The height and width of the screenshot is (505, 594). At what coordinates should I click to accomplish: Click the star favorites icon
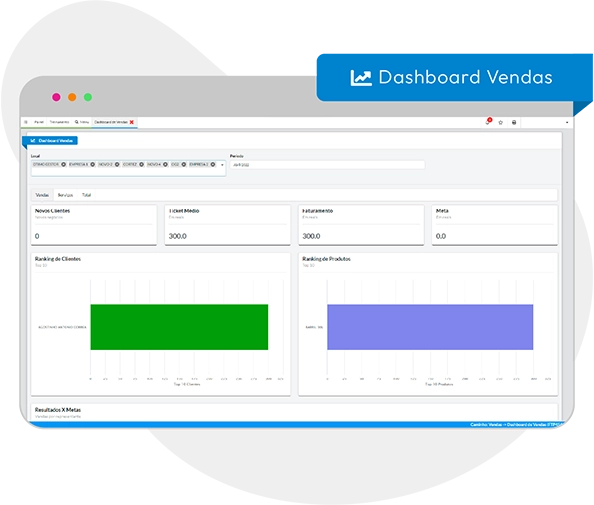coord(500,122)
